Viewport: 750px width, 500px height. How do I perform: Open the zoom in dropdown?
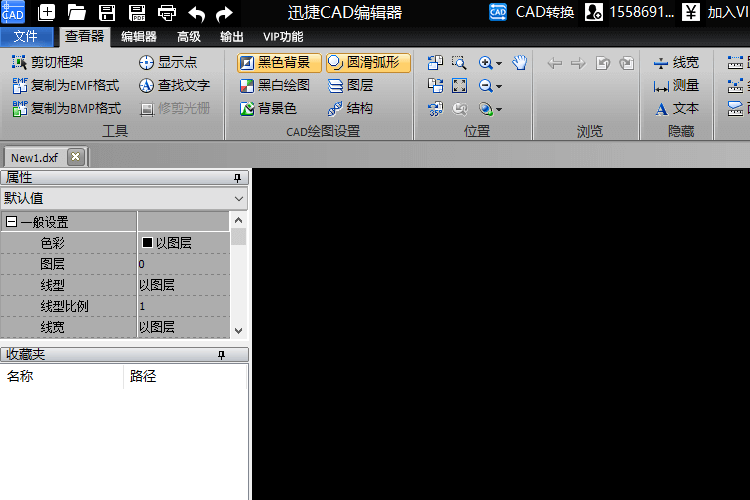[x=499, y=63]
